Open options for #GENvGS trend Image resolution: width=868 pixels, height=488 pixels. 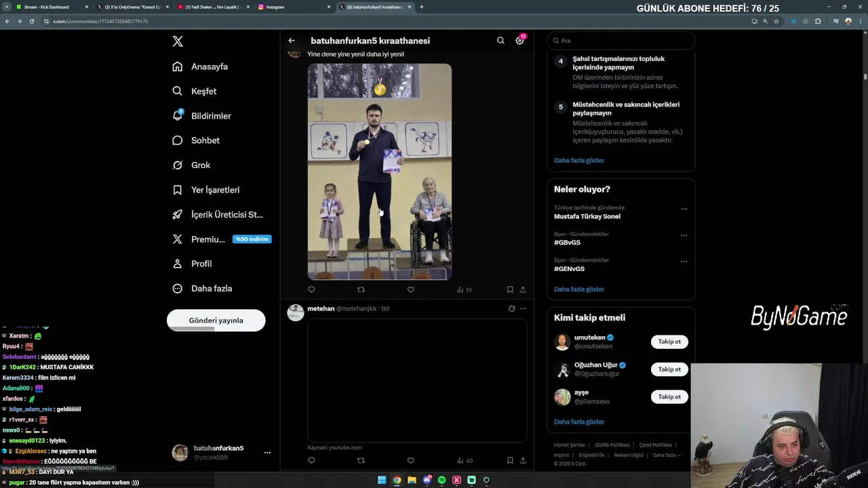click(684, 262)
